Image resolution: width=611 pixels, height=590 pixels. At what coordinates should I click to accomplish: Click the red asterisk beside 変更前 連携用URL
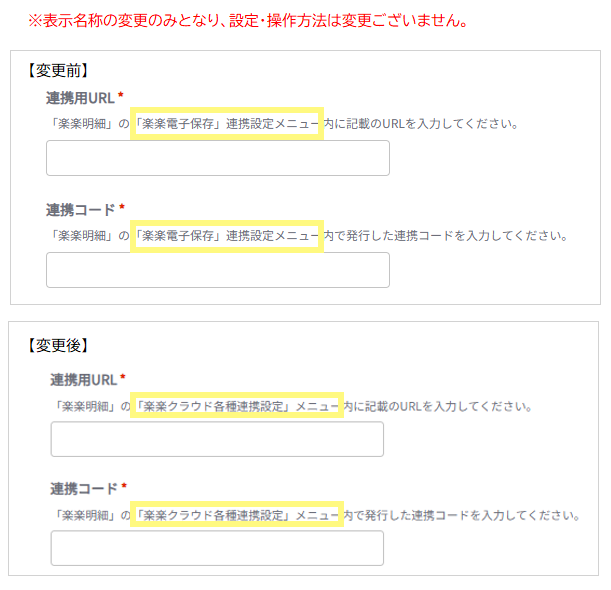click(121, 96)
